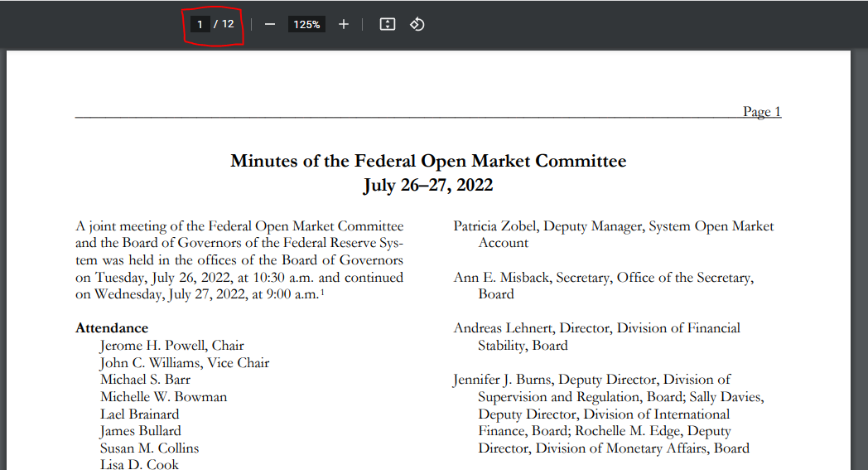The image size is (868, 470).
Task: Click the name 'Susan M. Collins'
Action: (x=149, y=448)
